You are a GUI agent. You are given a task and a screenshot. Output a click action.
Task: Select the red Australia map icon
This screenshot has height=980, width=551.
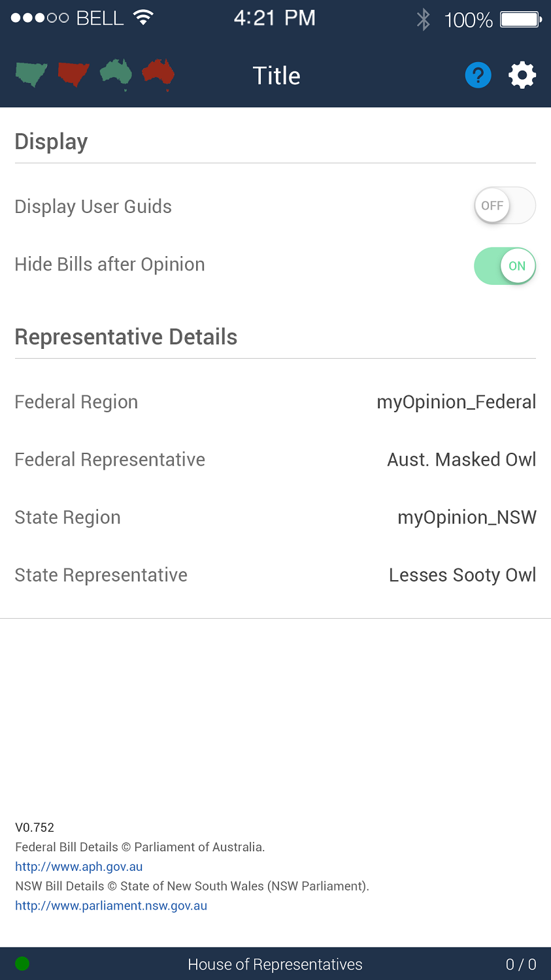click(158, 73)
